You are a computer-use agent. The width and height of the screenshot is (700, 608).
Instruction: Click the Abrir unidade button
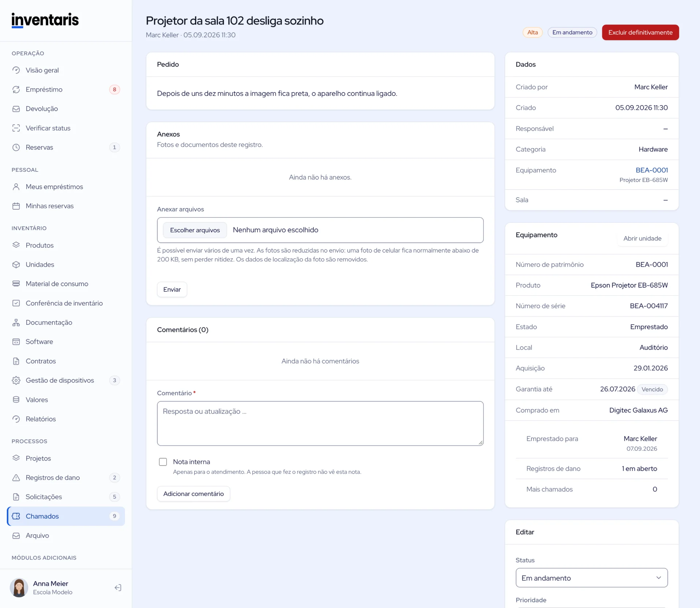(642, 239)
